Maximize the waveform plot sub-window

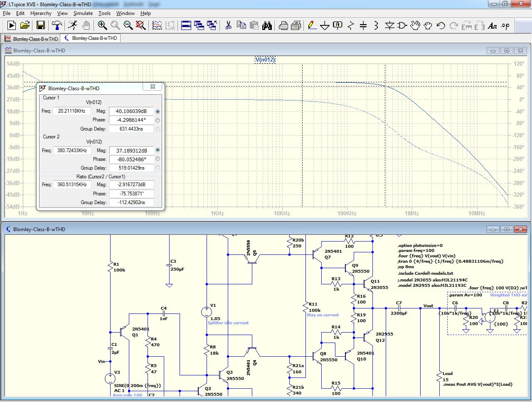pyautogui.click(x=507, y=51)
